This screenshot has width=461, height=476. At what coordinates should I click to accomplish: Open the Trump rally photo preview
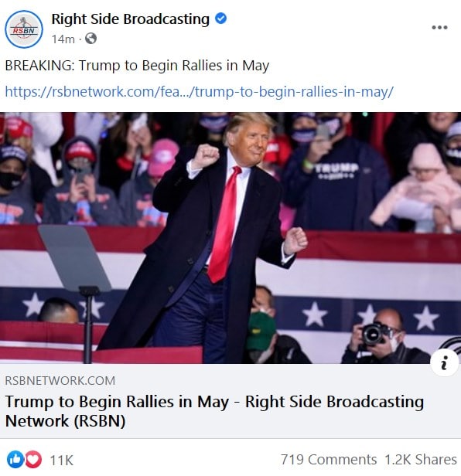click(230, 238)
